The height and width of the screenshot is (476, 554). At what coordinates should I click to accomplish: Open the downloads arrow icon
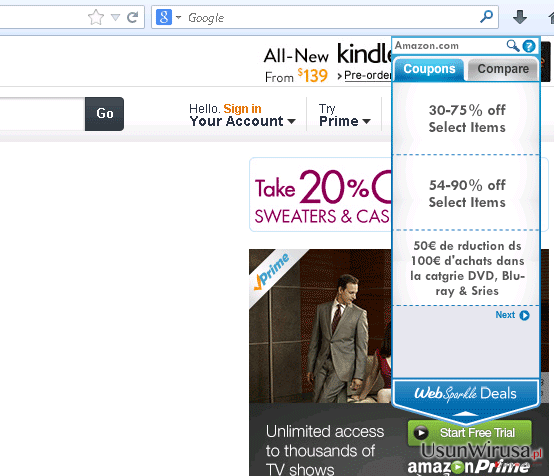520,17
